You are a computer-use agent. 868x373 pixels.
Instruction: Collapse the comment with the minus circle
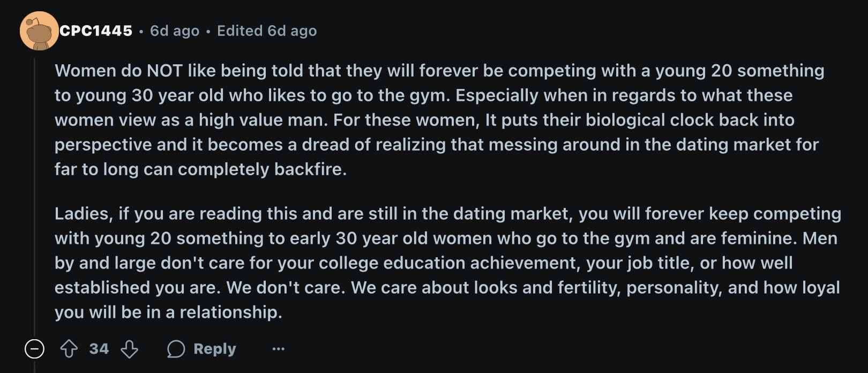tap(34, 349)
